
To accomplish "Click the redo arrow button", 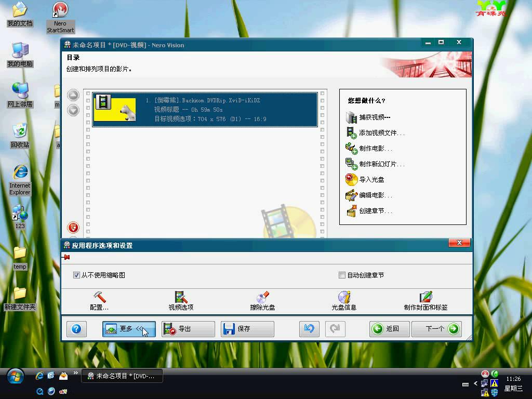I will tap(335, 329).
